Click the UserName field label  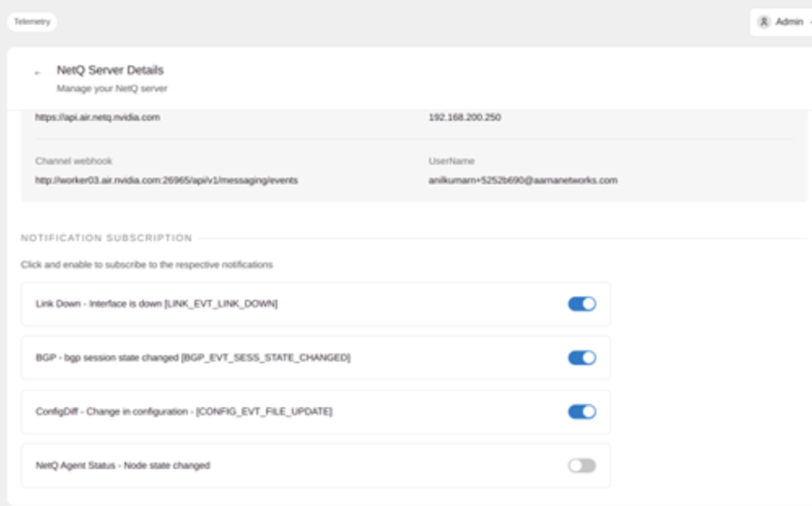point(452,161)
